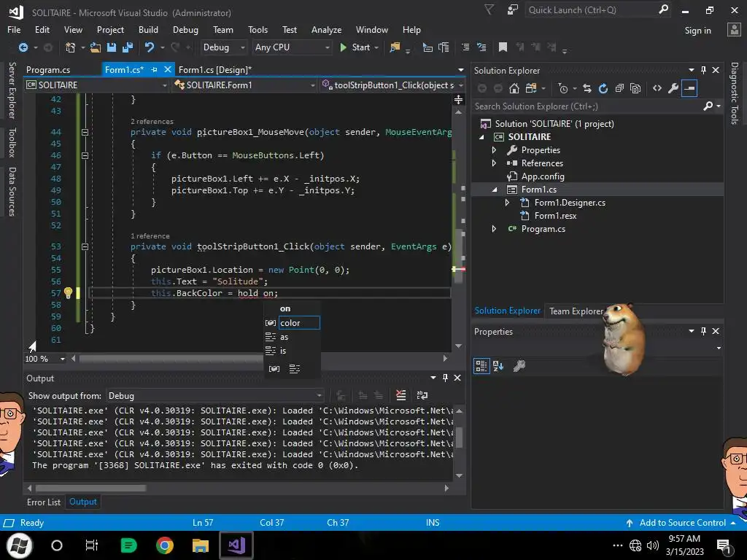This screenshot has width=747, height=560.
Task: Click Property Pages wrench in Properties panel
Action: click(x=519, y=366)
